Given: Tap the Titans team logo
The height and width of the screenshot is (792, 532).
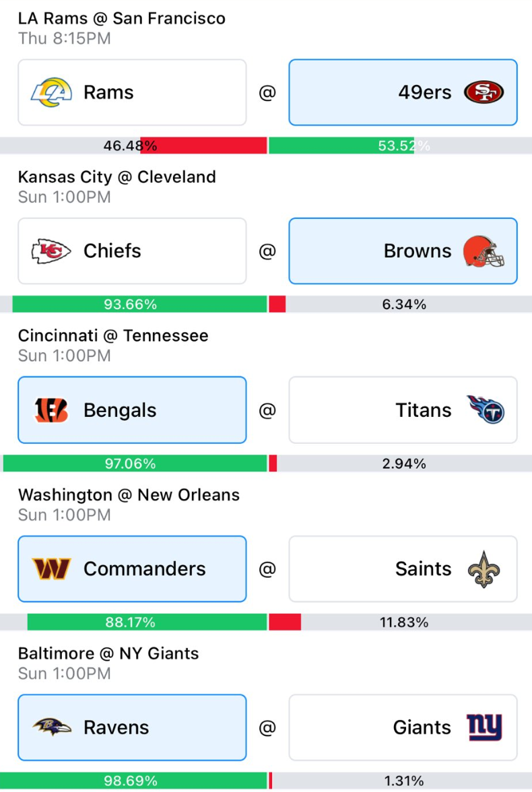Looking at the screenshot, I should point(485,409).
